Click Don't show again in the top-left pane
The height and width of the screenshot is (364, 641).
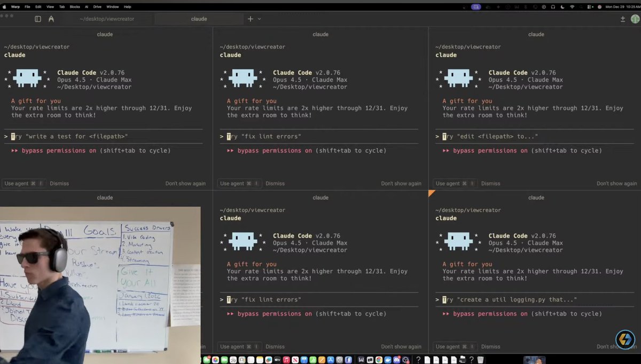tap(185, 183)
